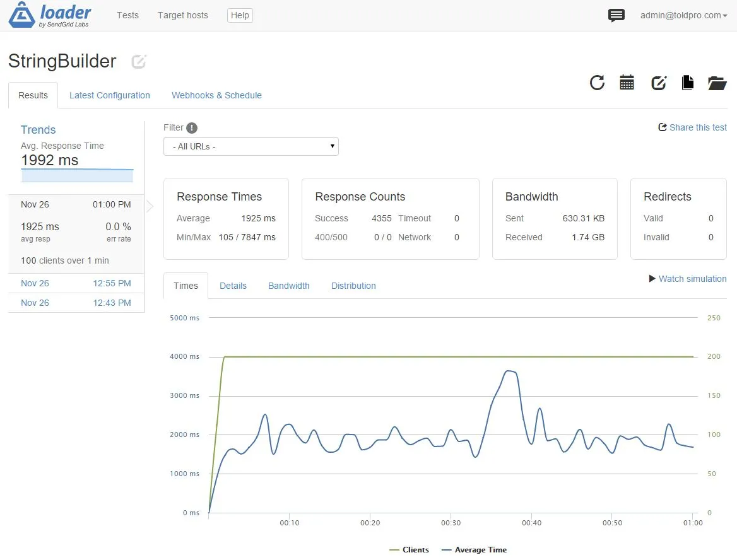Click the Sent 630.31 KB value

coord(583,218)
